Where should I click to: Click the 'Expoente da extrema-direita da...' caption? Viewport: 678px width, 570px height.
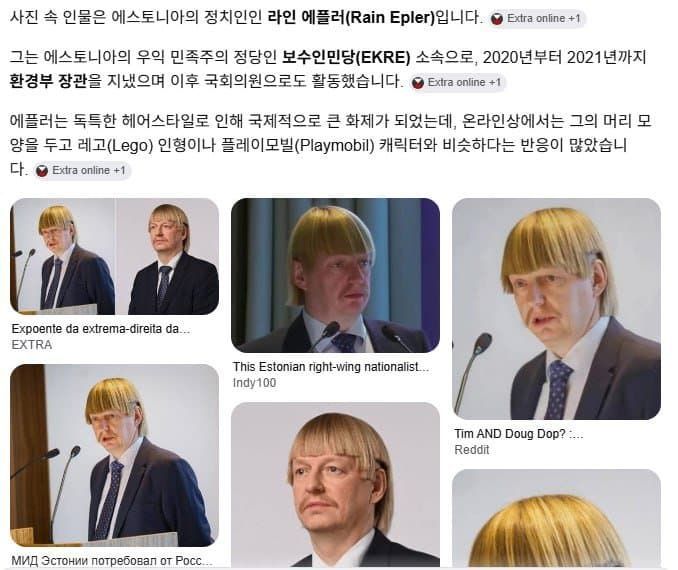point(100,329)
